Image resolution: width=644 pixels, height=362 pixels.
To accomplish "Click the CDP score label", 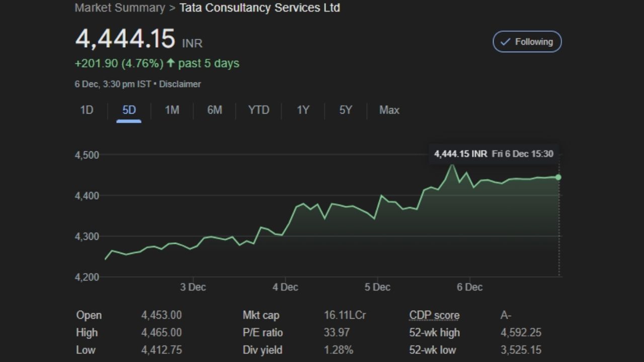I will click(434, 315).
